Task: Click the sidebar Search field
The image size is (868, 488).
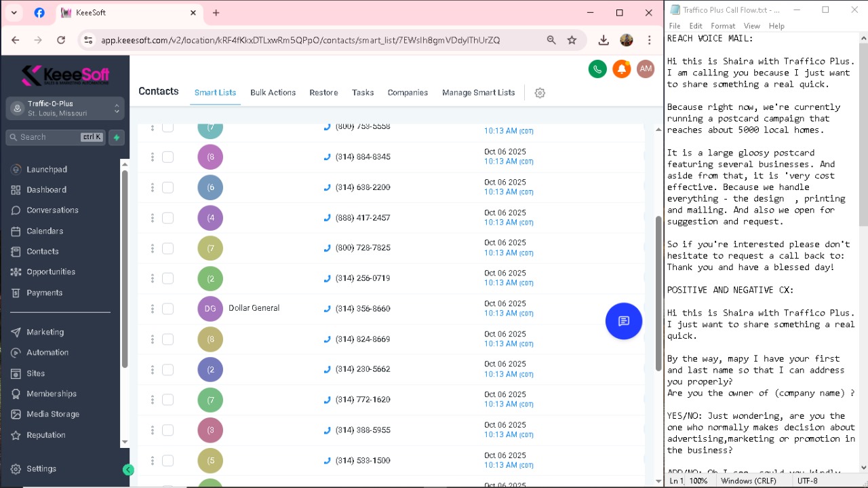Action: 56,137
